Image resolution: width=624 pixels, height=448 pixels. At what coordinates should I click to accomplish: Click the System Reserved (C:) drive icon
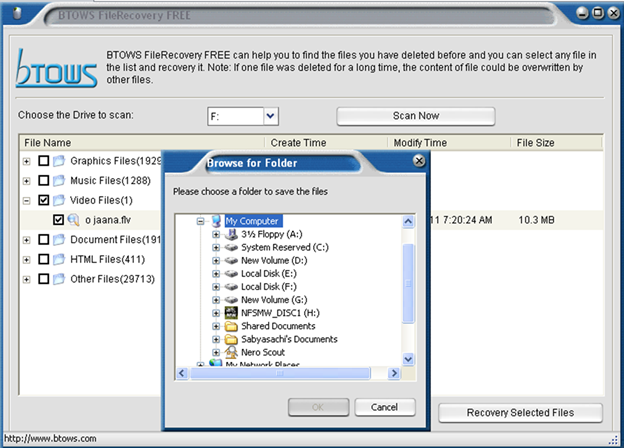click(x=231, y=247)
